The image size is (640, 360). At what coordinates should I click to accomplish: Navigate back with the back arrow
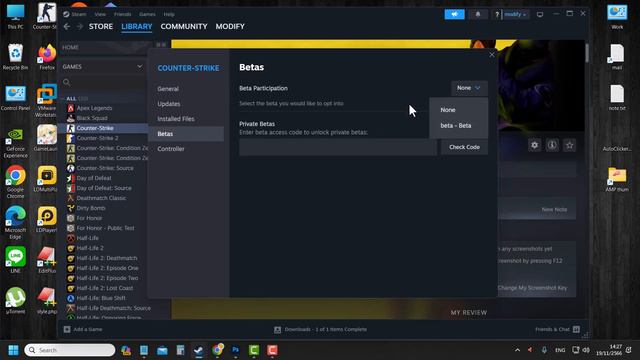67,27
